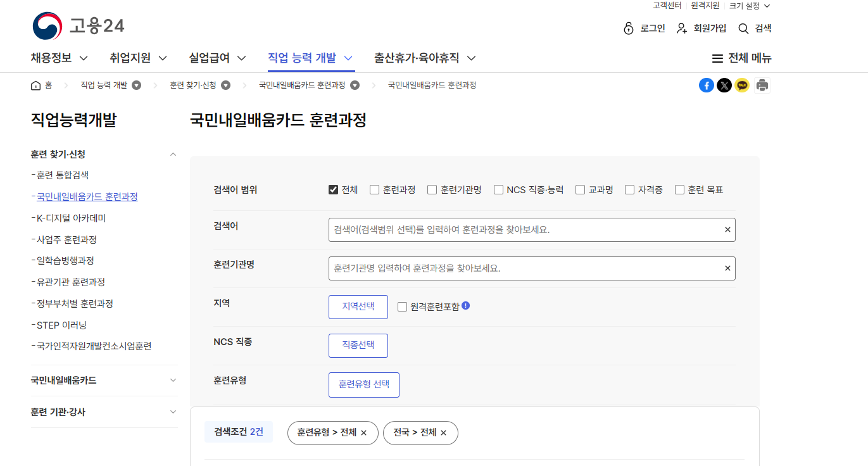Check the 훈련 목표 checkbox
This screenshot has width=868, height=466.
click(x=680, y=189)
